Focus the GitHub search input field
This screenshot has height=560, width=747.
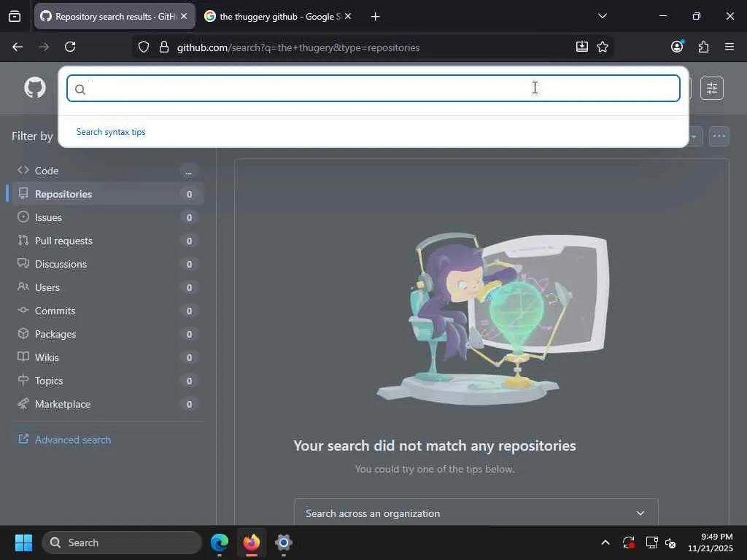pyautogui.click(x=373, y=88)
